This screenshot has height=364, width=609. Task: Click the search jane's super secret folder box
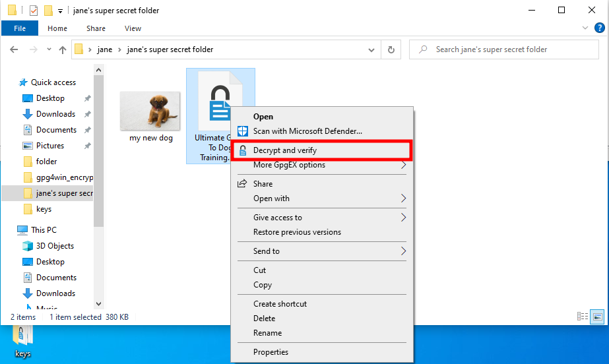coord(508,49)
